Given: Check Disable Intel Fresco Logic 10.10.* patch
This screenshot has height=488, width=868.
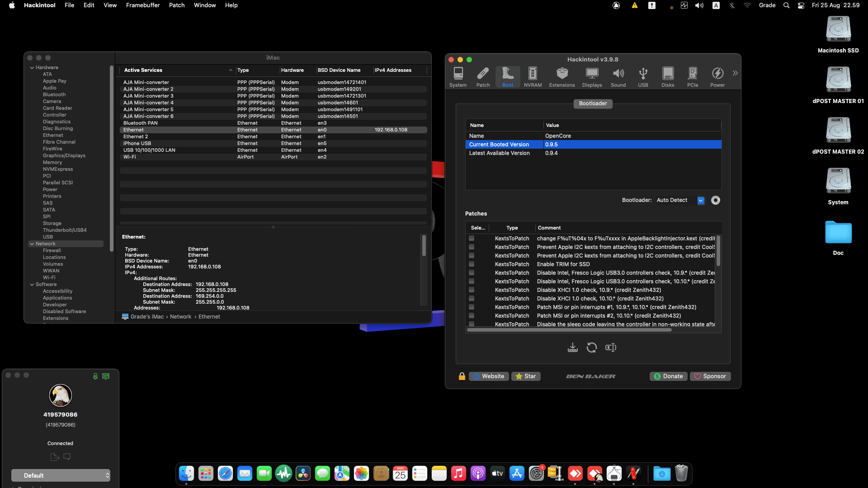Looking at the screenshot, I should click(472, 281).
